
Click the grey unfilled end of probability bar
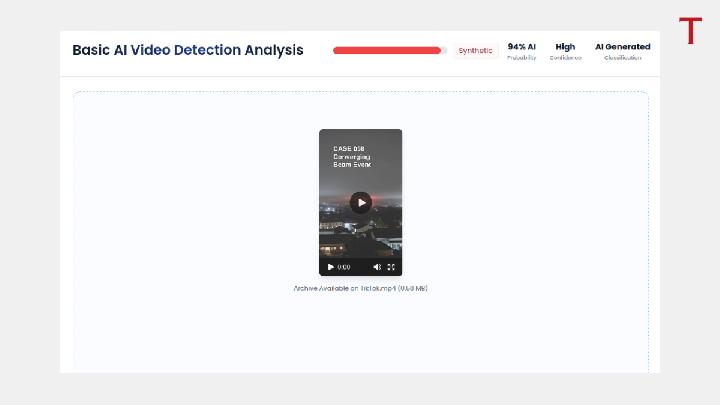[444, 51]
